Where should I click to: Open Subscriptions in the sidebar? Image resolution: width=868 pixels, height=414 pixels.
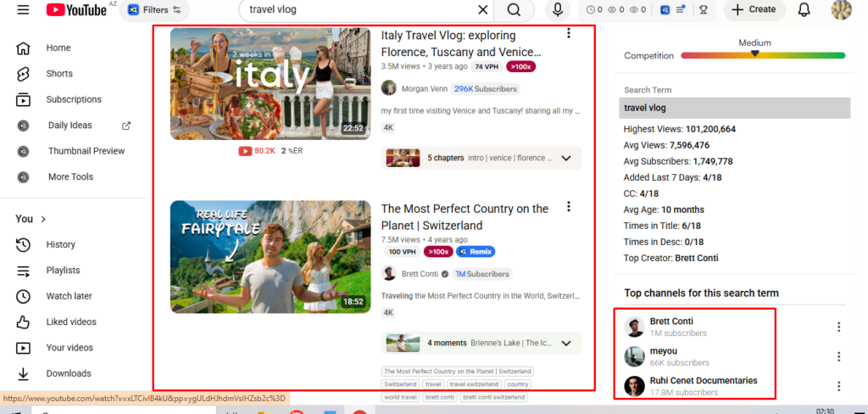point(74,99)
